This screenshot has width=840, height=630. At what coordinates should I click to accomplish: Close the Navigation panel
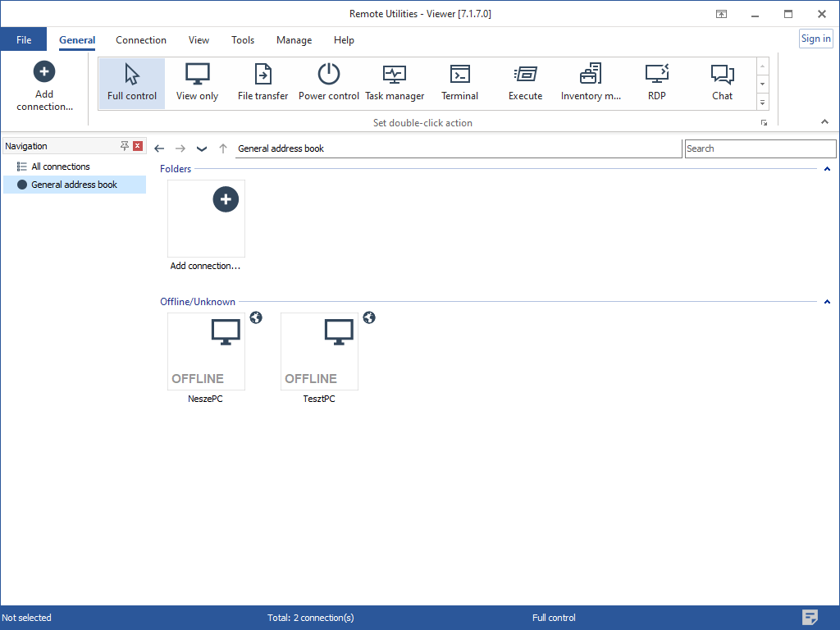[x=138, y=146]
